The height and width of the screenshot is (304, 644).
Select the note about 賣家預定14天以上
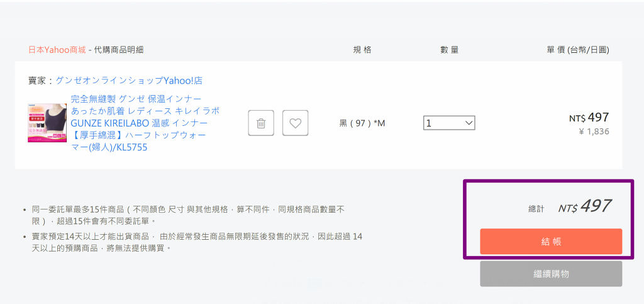(197, 242)
